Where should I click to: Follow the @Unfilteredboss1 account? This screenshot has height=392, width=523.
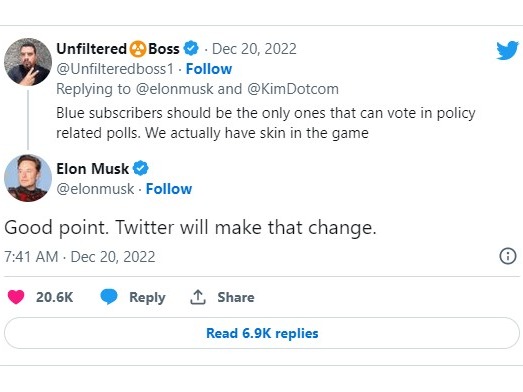[209, 69]
